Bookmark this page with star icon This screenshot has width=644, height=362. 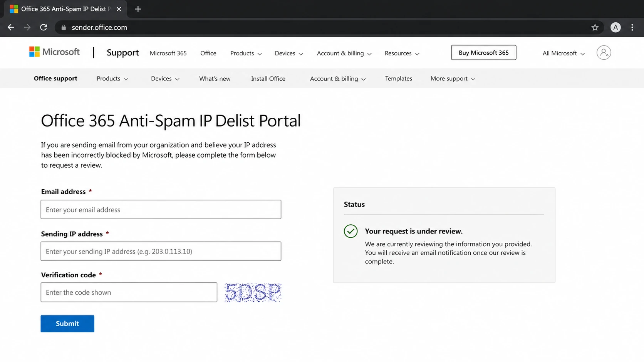point(595,27)
